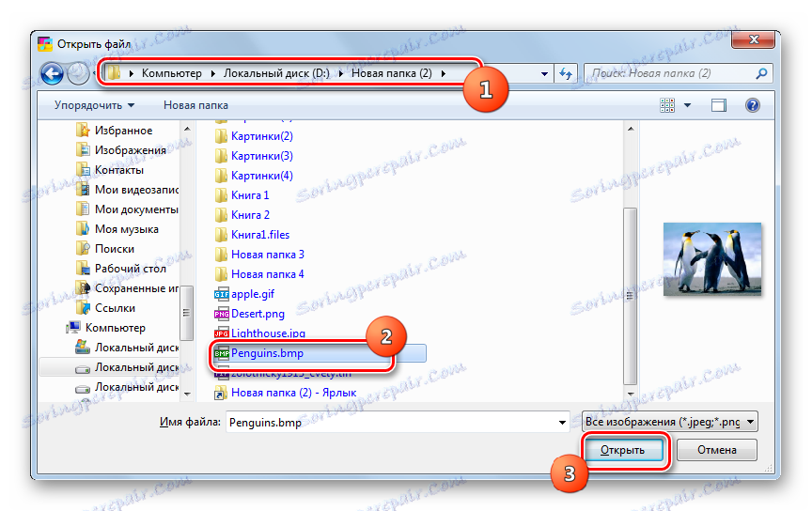812x511 pixels.
Task: Click the Forward navigation arrow
Action: click(78, 73)
